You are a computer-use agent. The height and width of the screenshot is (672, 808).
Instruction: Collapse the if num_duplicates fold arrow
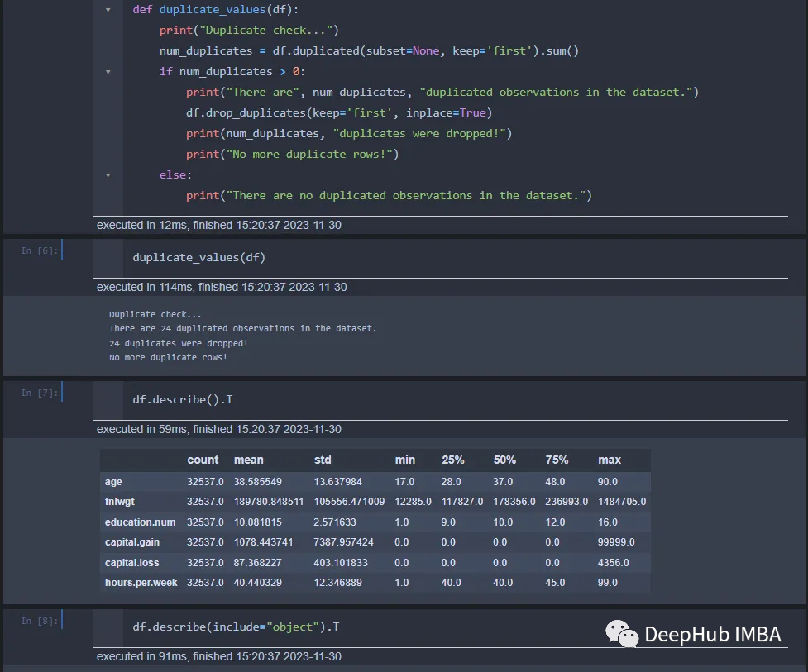click(108, 72)
